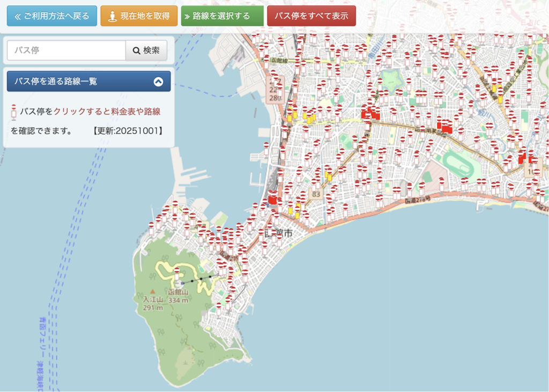This screenshot has height=392, width=549.
Task: Click the red クリックすると料金表や路線 text
Action: click(x=107, y=112)
